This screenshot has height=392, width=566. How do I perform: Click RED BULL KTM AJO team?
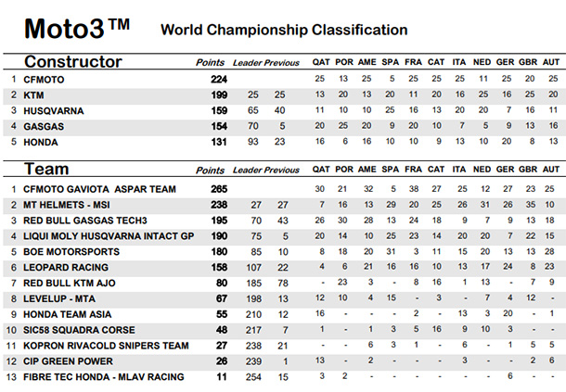coord(70,283)
